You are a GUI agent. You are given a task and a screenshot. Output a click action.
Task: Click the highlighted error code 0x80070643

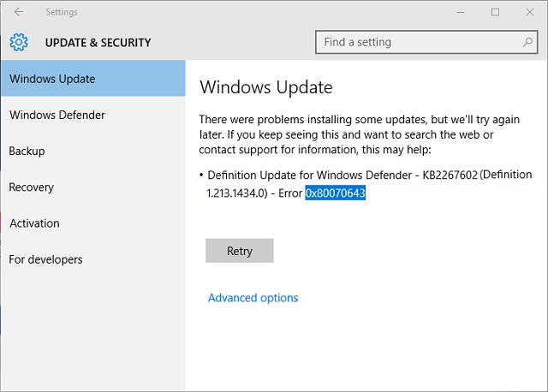point(335,193)
